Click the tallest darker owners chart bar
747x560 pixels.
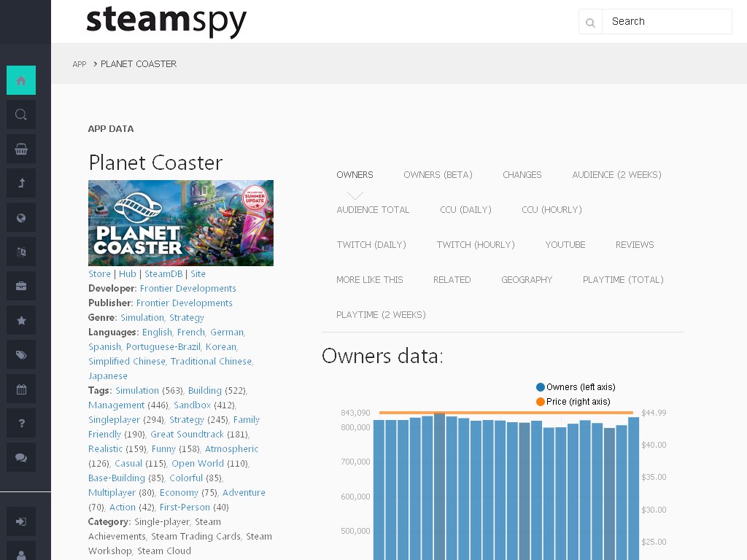(x=439, y=486)
